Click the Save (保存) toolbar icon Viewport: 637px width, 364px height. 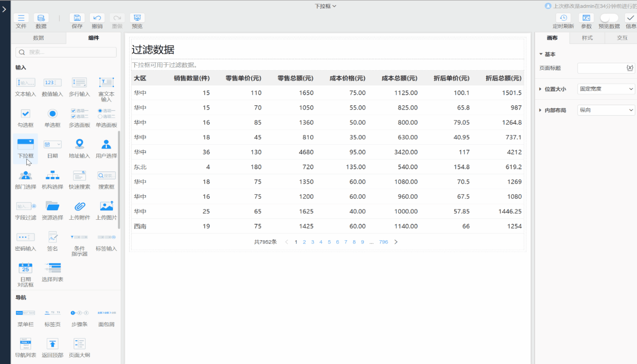(77, 18)
